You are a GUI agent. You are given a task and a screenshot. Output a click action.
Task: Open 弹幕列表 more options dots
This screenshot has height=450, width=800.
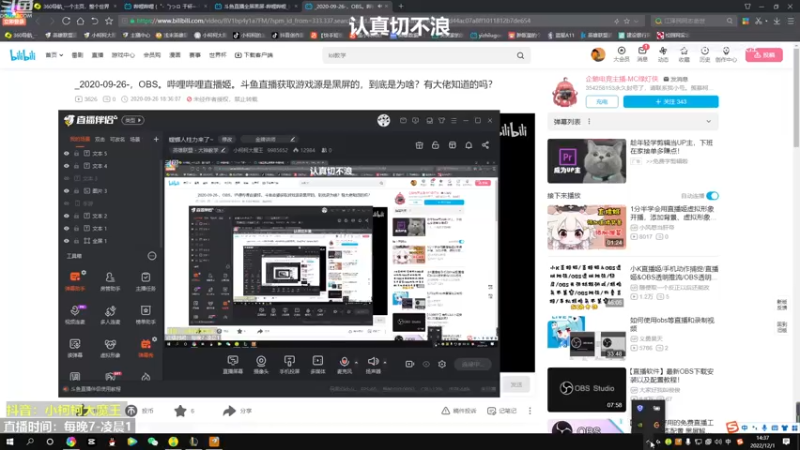(x=589, y=121)
